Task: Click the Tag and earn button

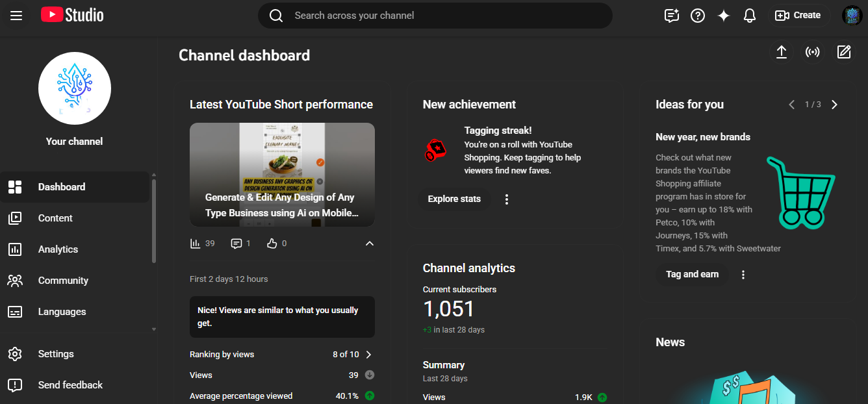Action: 692,275
